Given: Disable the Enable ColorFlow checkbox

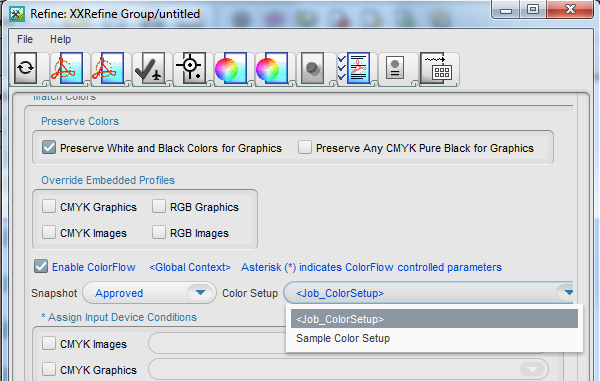Looking at the screenshot, I should coord(41,267).
